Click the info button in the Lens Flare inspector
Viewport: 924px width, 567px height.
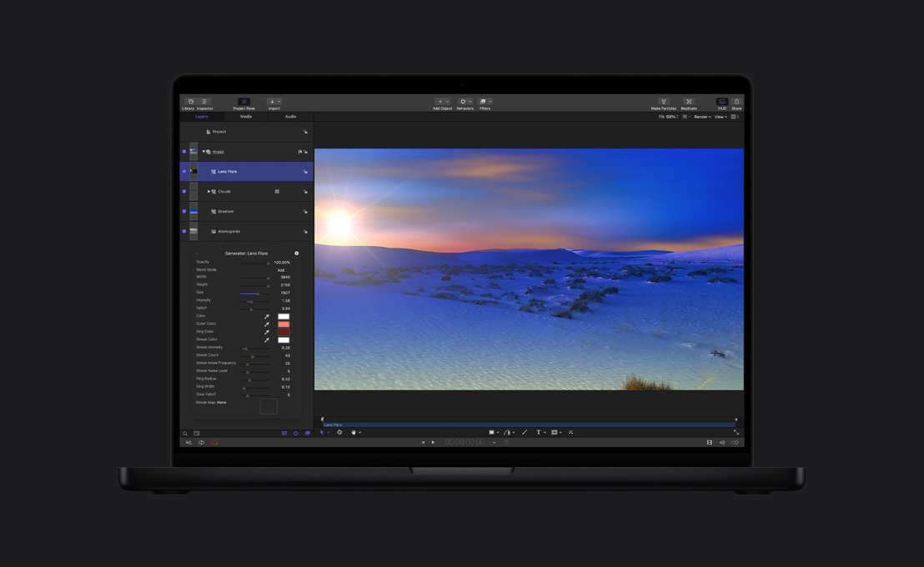pos(297,253)
